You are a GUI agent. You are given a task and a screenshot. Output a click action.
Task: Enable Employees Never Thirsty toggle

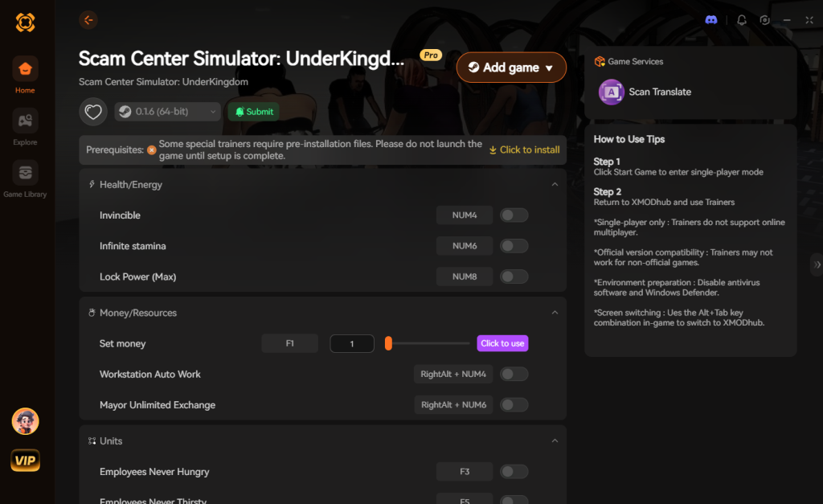[514, 499]
